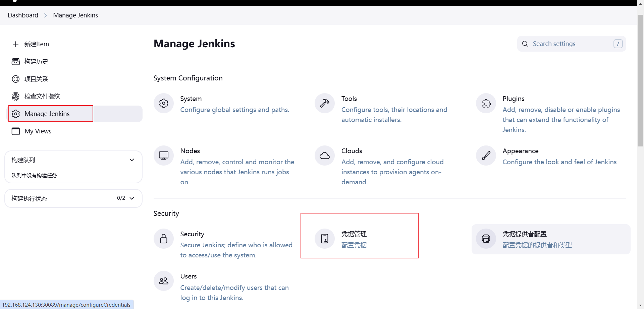Click the Appearance paintbrush icon

point(486,156)
